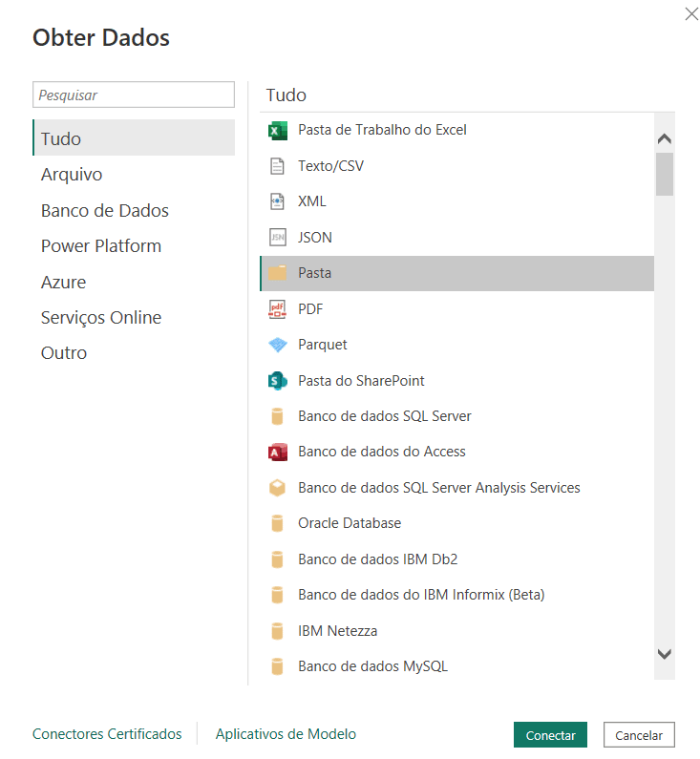Screen dimensions: 700x759
Task: Click the SQL Server database cylinder icon
Action: point(277,416)
